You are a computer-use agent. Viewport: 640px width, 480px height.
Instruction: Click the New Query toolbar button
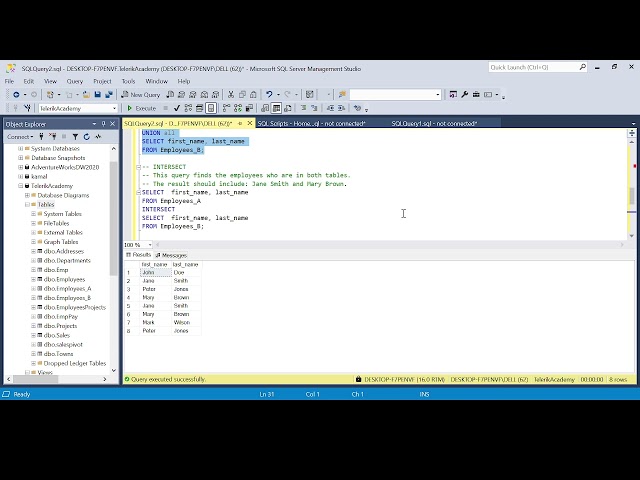(141, 95)
